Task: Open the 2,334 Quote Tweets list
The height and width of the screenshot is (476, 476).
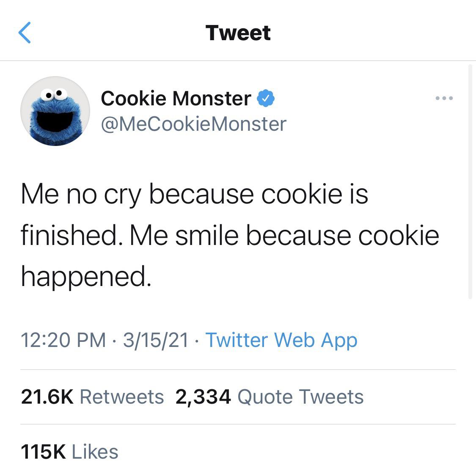Action: tap(269, 396)
